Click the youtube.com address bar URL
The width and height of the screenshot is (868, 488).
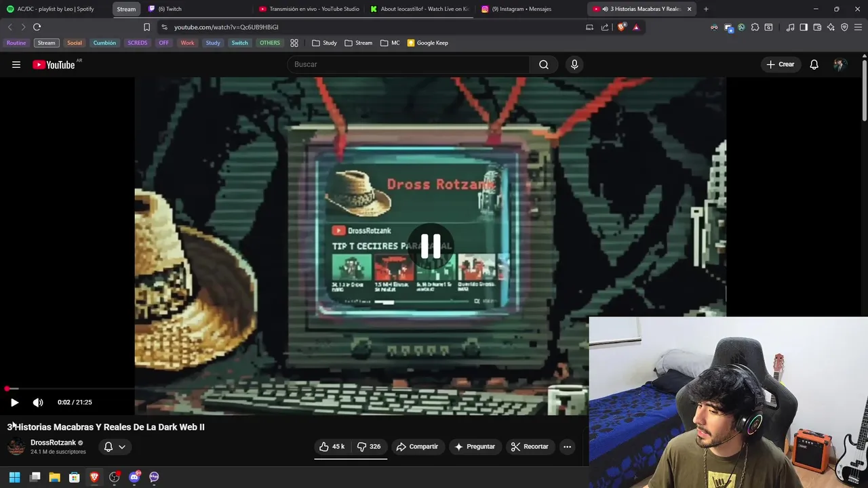pyautogui.click(x=226, y=27)
